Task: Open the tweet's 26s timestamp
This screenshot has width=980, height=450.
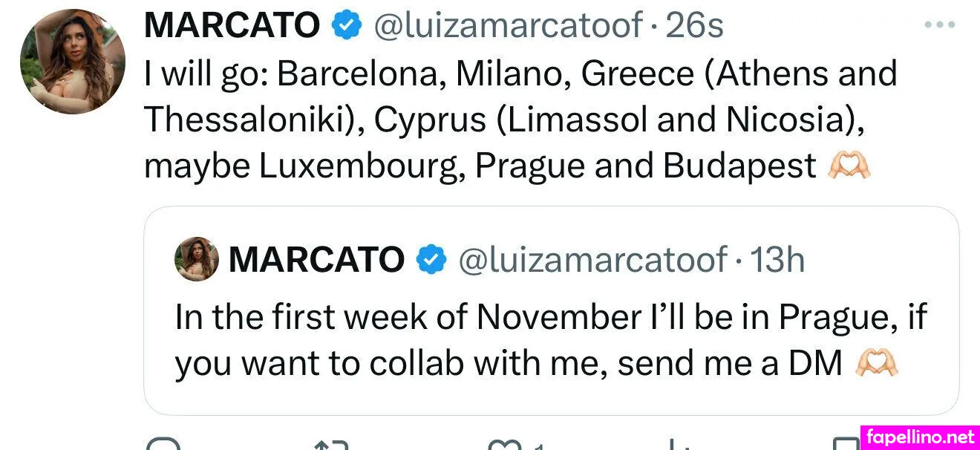Action: [x=695, y=26]
